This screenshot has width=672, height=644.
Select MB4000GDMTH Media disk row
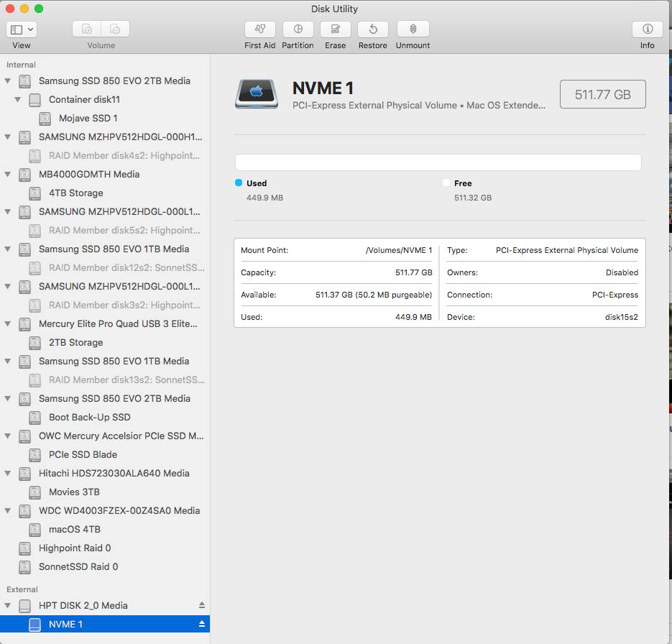105,174
